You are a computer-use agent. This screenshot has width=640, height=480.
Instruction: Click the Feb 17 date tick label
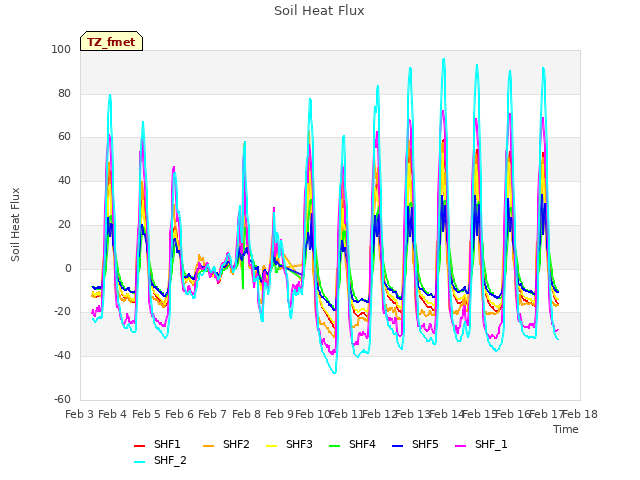547,414
